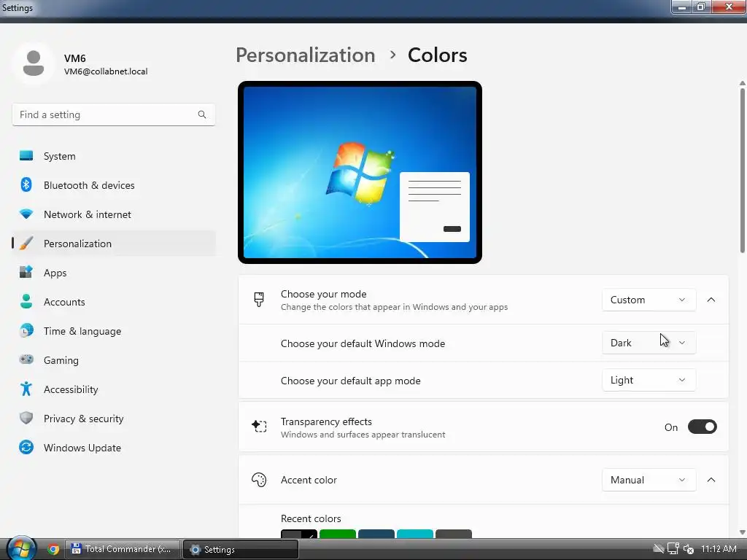
Task: Click 'Change the colors that appear' description
Action: tap(394, 307)
